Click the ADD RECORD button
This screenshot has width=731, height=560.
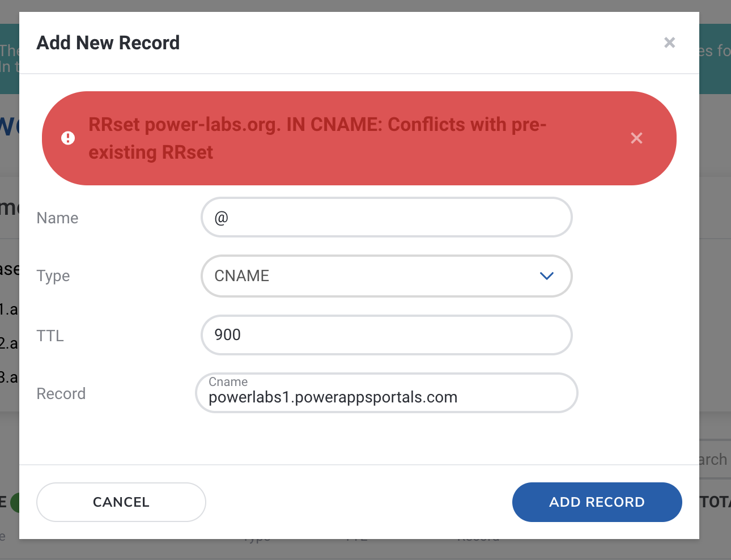pyautogui.click(x=597, y=502)
